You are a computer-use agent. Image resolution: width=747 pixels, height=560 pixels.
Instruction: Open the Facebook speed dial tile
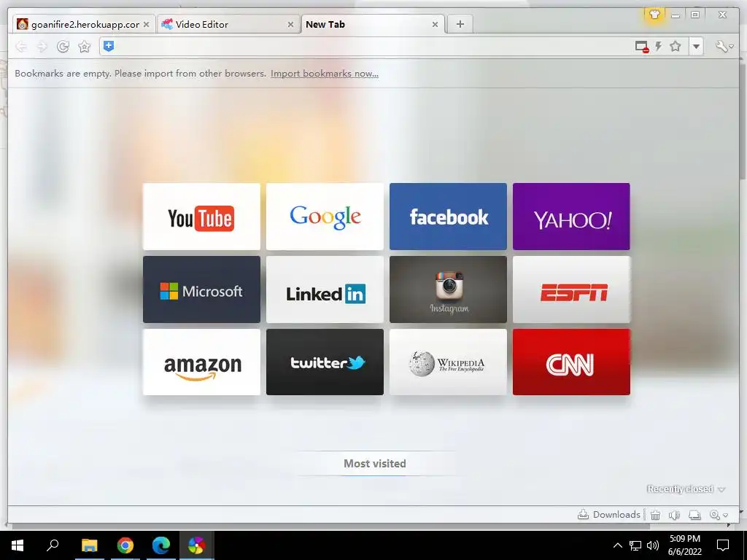click(x=449, y=217)
